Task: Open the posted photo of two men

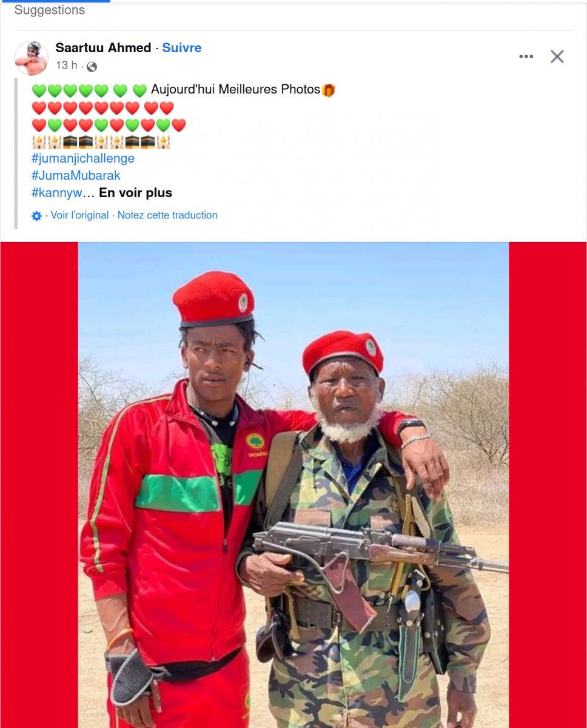Action: pos(293,485)
